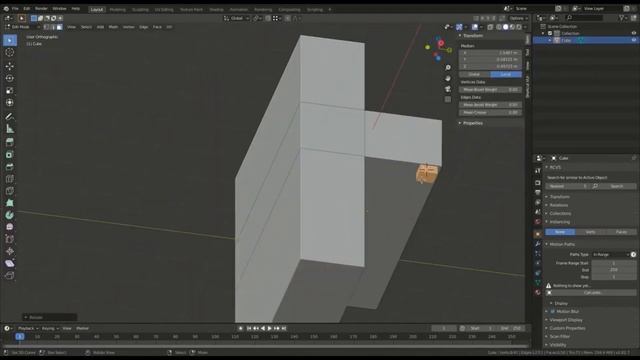
Task: Expand the Collections section
Action: tap(559, 213)
